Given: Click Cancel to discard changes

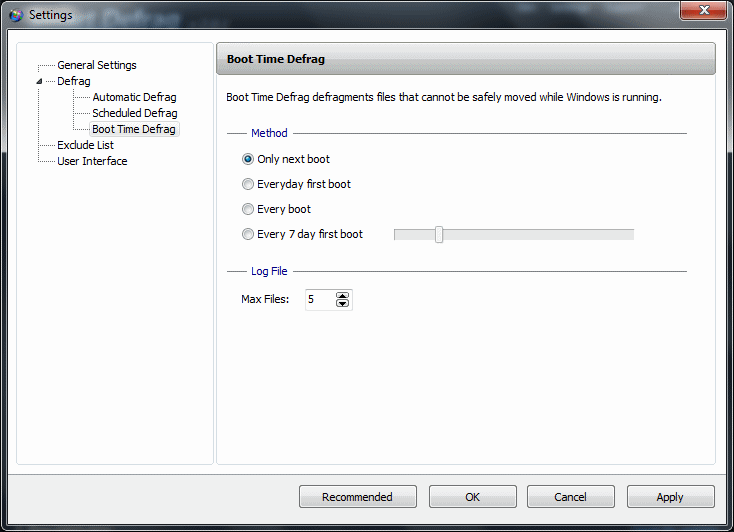Looking at the screenshot, I should point(571,496).
